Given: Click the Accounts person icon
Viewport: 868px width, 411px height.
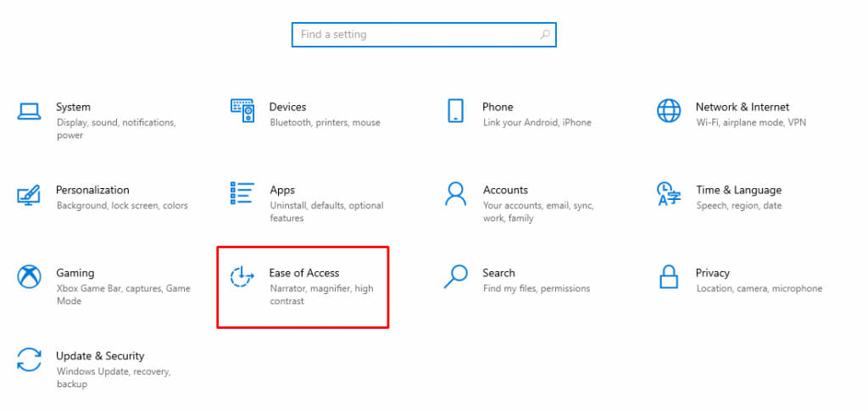Looking at the screenshot, I should (x=455, y=193).
